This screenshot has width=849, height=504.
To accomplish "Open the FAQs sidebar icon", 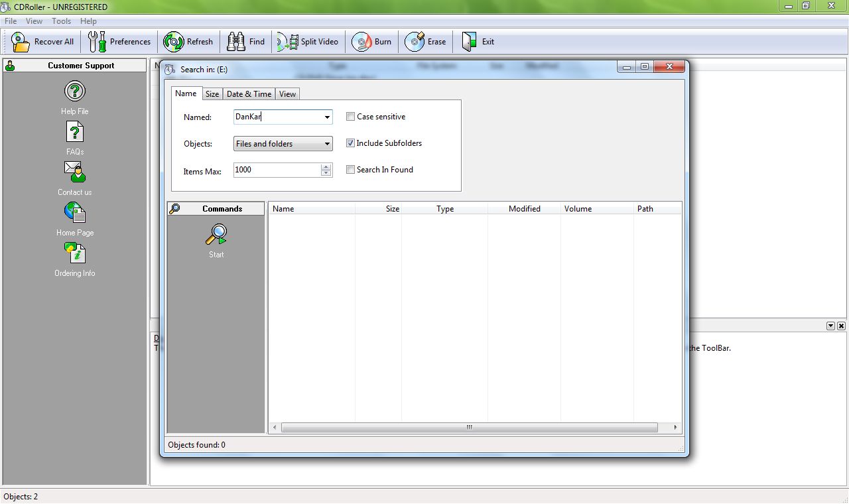I will (x=75, y=132).
